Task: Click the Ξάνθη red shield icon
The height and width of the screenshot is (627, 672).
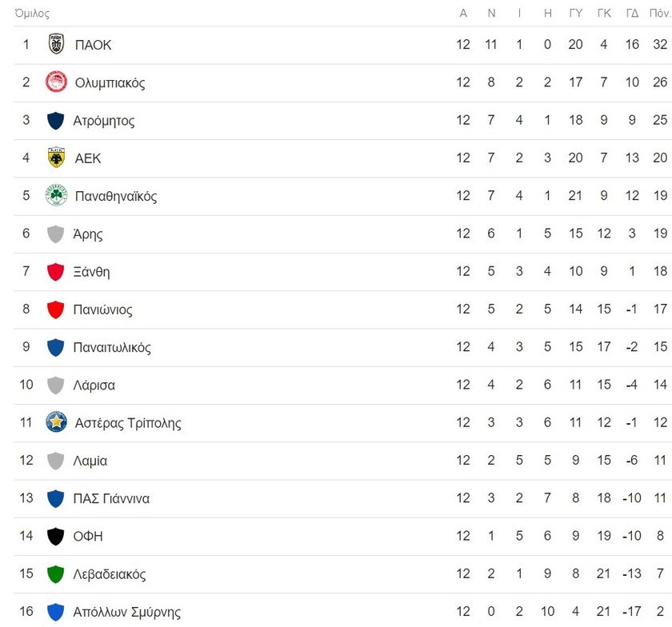Action: (55, 271)
